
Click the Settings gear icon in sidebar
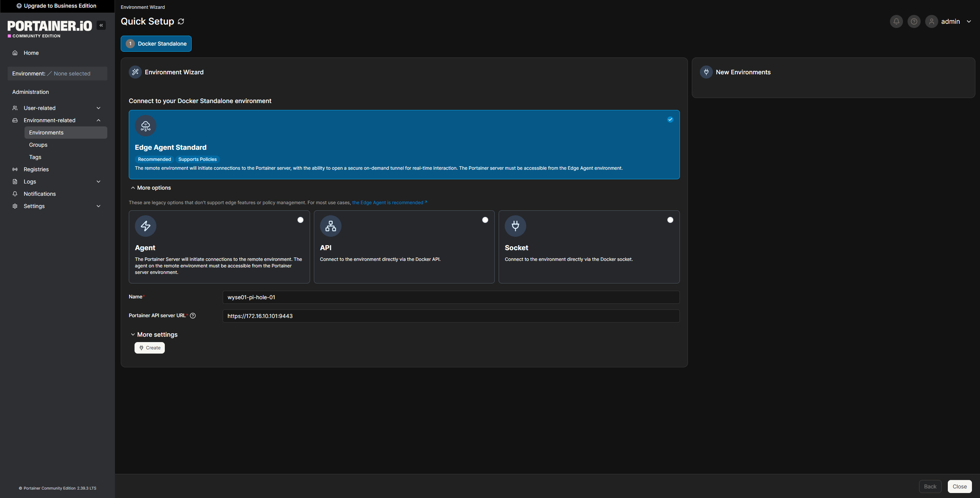click(x=15, y=206)
